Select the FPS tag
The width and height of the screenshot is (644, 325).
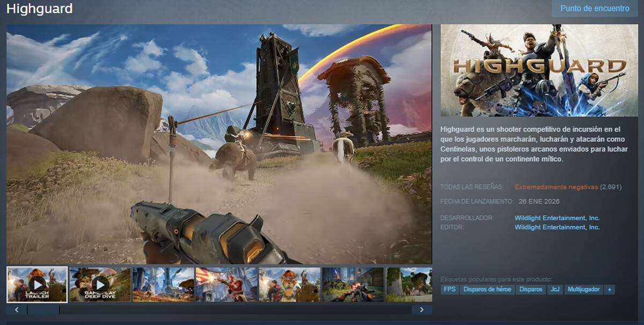coord(450,290)
